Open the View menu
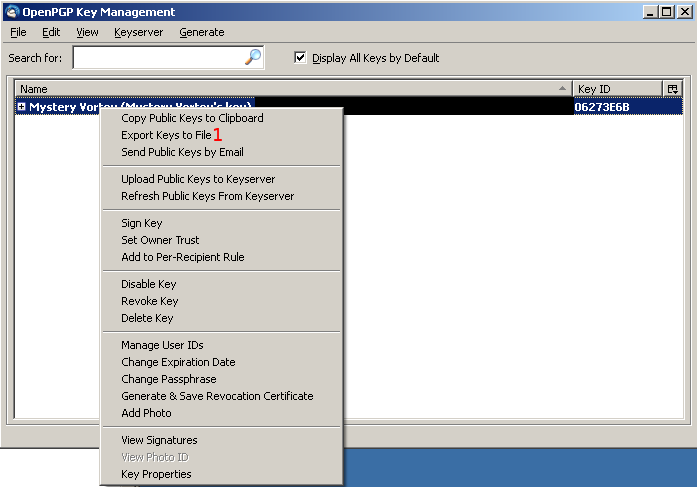 (87, 32)
